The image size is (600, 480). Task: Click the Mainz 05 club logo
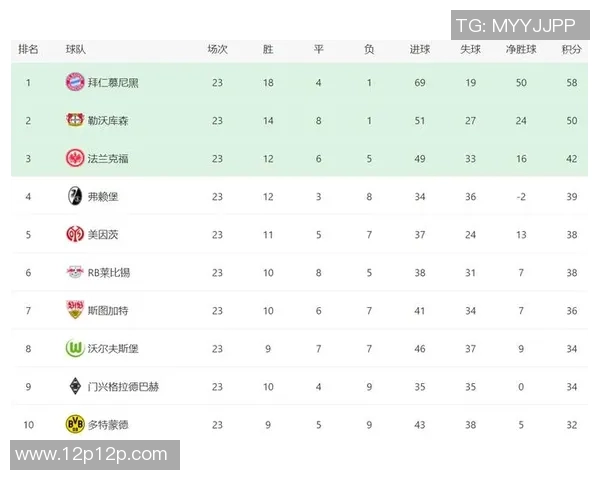[x=74, y=234]
